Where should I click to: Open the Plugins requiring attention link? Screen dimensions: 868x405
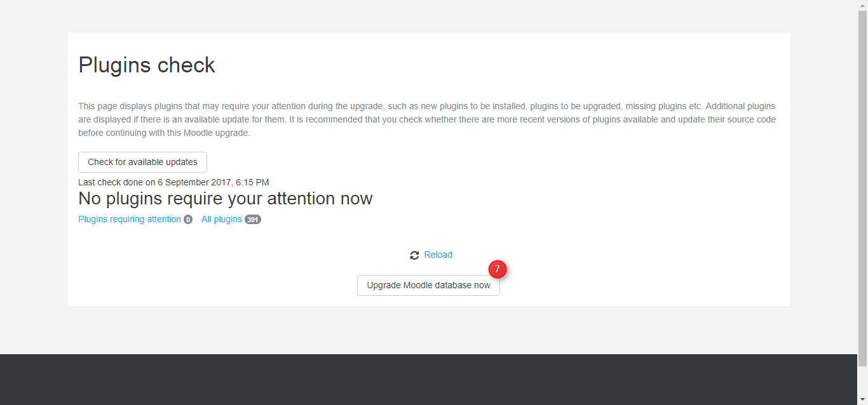click(x=130, y=219)
